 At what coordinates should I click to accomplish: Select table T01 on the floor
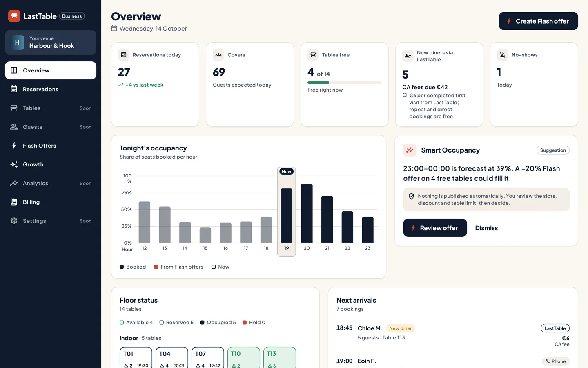pyautogui.click(x=136, y=358)
